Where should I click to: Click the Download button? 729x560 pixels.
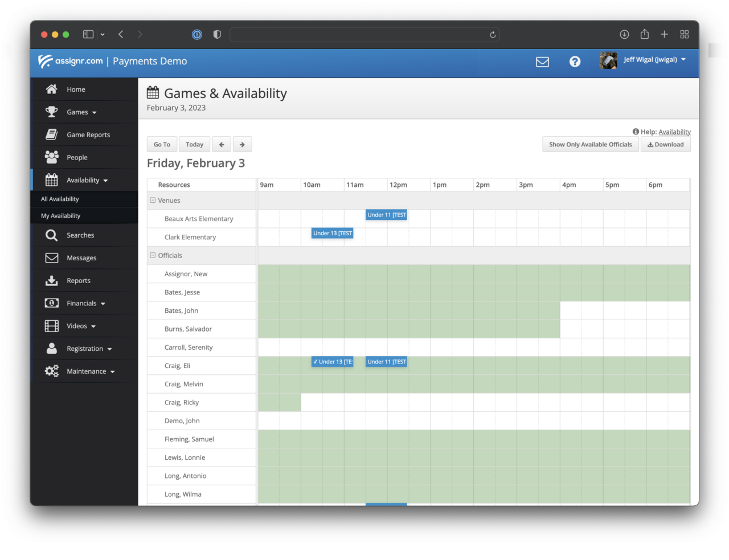(665, 145)
